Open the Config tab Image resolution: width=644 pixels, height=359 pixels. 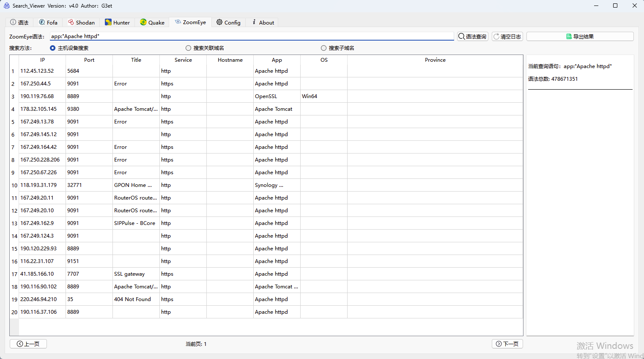coord(228,22)
